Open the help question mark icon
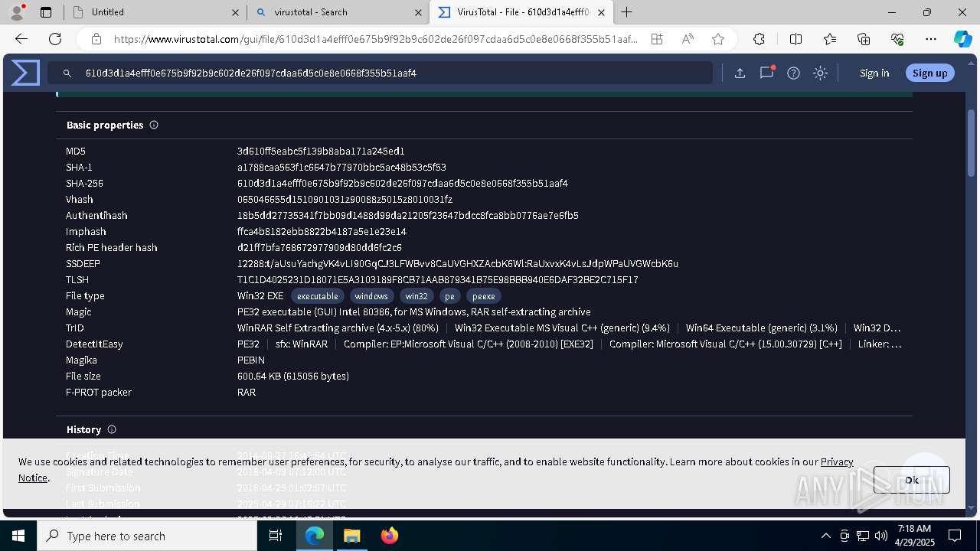This screenshot has width=980, height=551. pyautogui.click(x=793, y=73)
